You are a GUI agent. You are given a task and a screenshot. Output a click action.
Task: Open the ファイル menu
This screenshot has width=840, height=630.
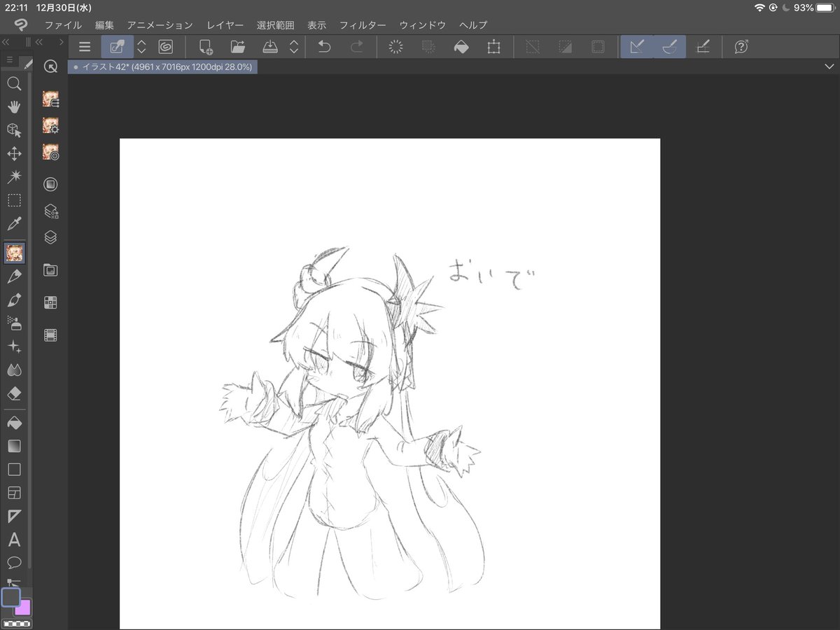pos(63,24)
